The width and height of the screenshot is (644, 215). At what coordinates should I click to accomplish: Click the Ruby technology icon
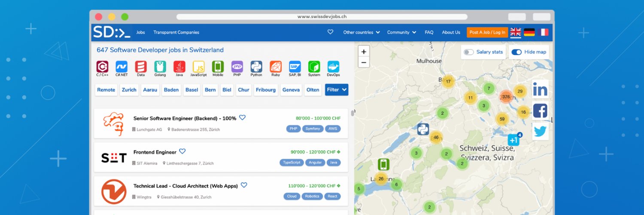(276, 67)
